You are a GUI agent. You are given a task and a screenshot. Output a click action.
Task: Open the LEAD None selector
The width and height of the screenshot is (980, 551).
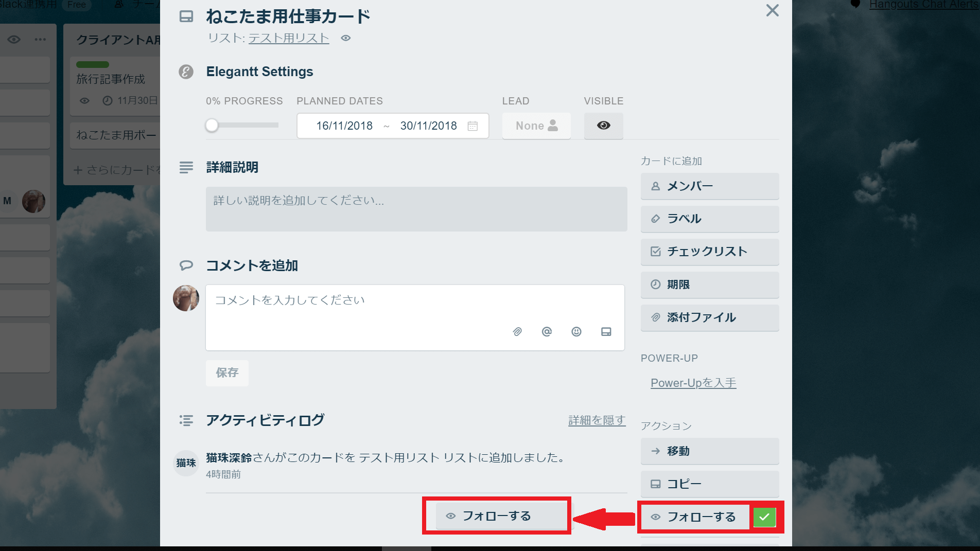point(536,126)
